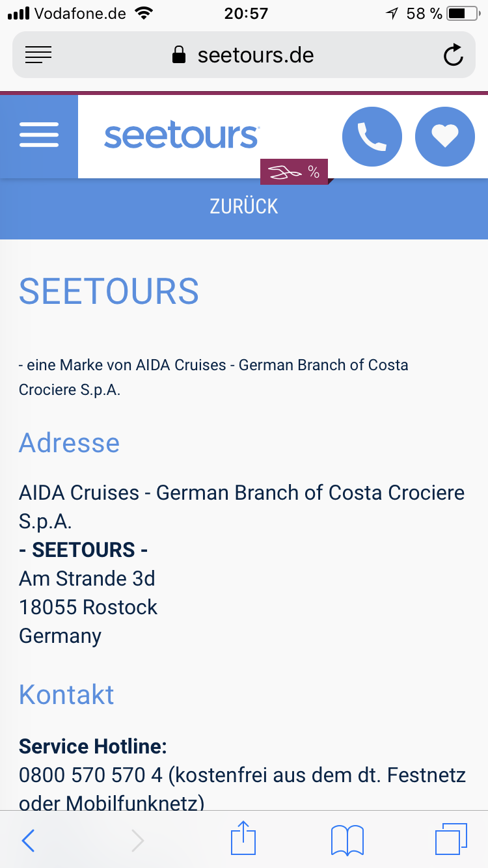Tap the Am Strande 3d address line
This screenshot has height=868, width=488.
pyautogui.click(x=87, y=578)
